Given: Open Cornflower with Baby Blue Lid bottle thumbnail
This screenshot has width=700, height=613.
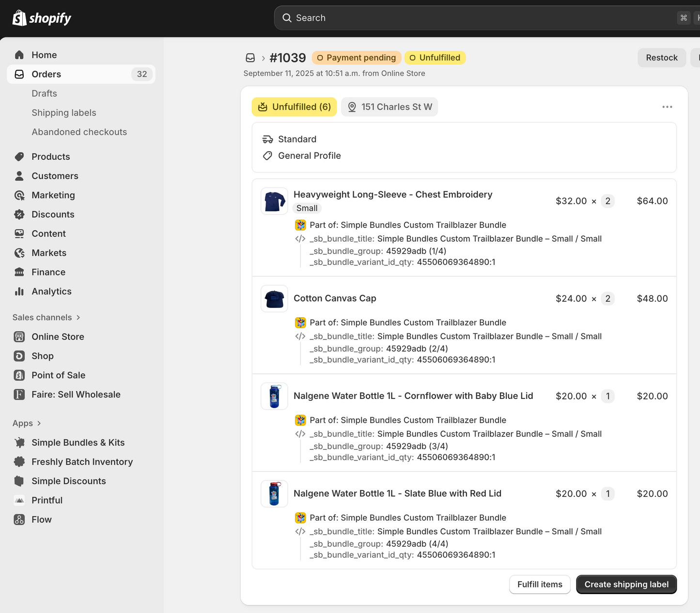Looking at the screenshot, I should [274, 396].
